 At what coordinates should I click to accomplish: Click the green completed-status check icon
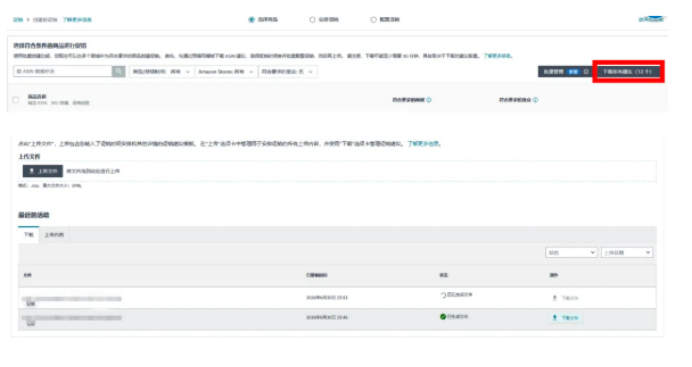(x=443, y=317)
